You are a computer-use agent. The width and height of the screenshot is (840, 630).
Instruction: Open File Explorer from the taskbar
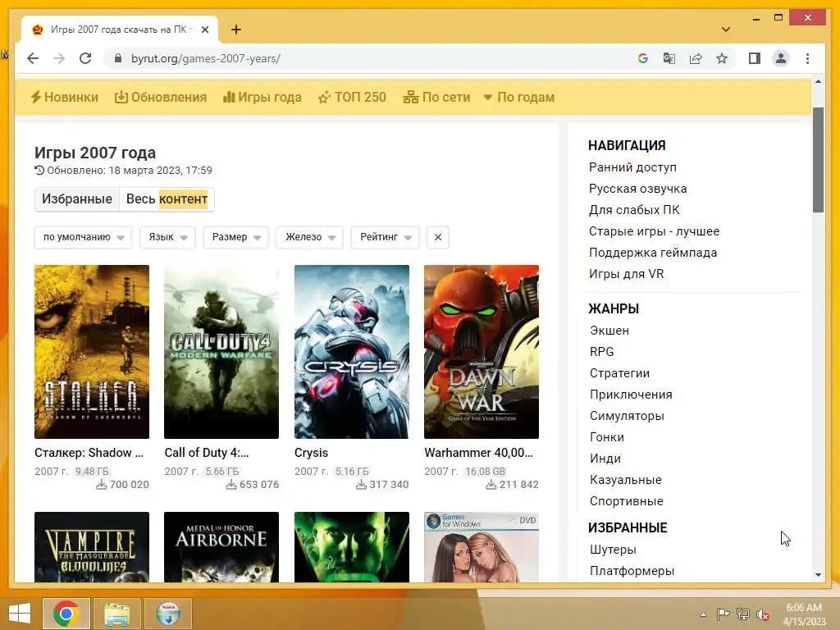pyautogui.click(x=117, y=613)
